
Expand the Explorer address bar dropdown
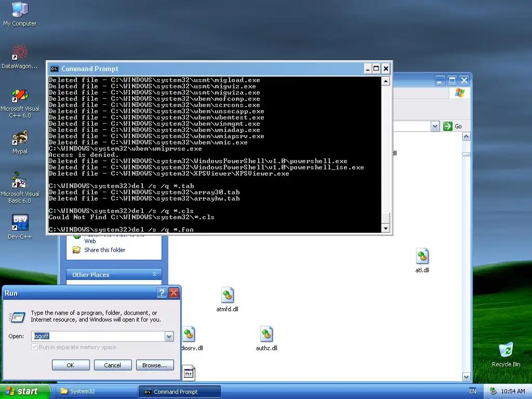[x=435, y=126]
